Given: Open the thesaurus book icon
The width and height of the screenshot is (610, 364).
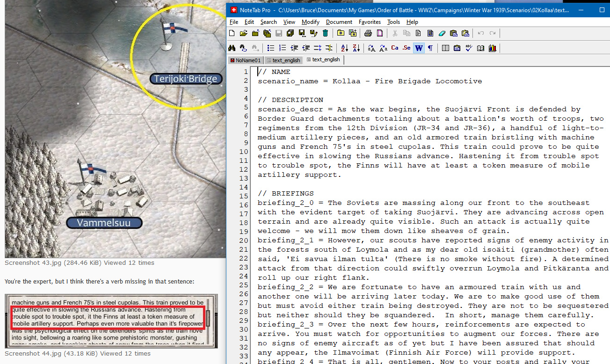Looking at the screenshot, I should [480, 48].
